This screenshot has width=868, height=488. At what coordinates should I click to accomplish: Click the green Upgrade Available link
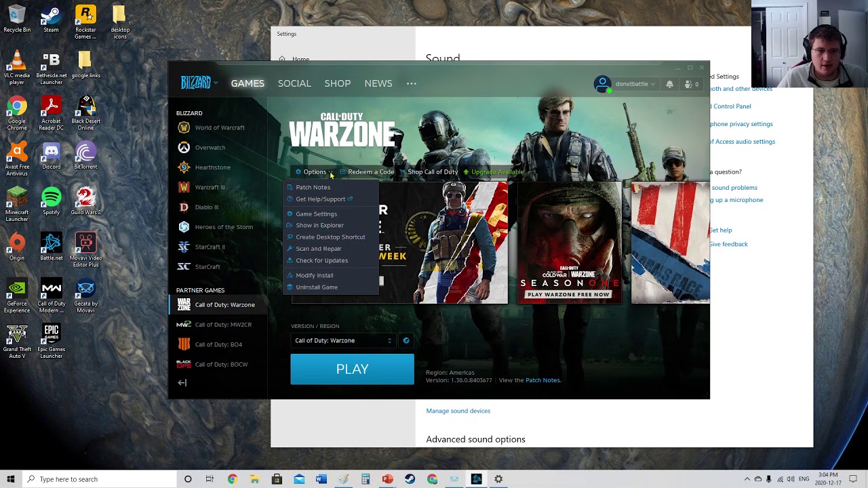click(493, 172)
